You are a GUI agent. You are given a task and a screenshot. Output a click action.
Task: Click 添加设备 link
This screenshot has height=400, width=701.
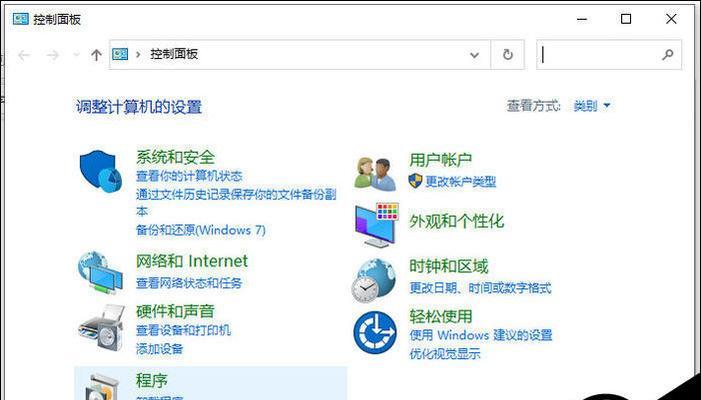[160, 349]
